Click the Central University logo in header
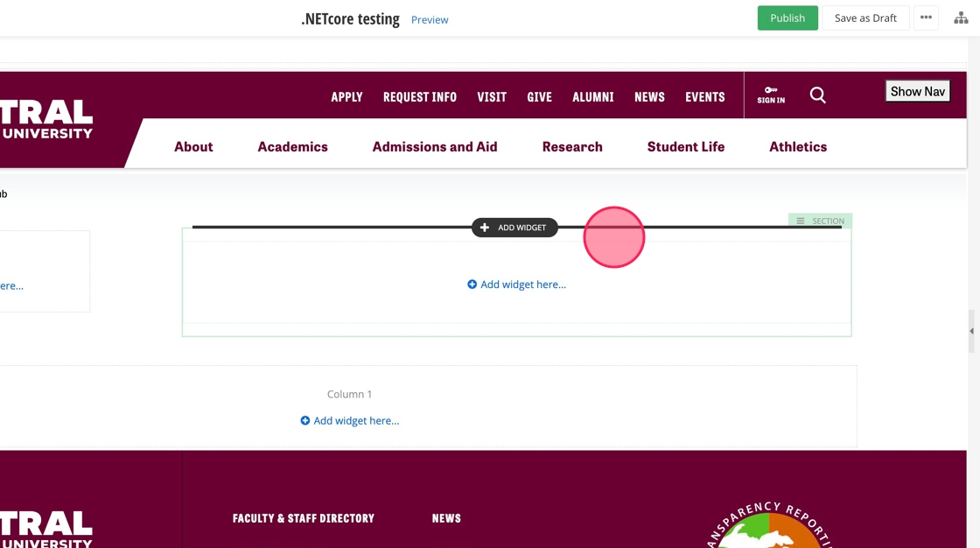The image size is (980, 548). [46, 120]
